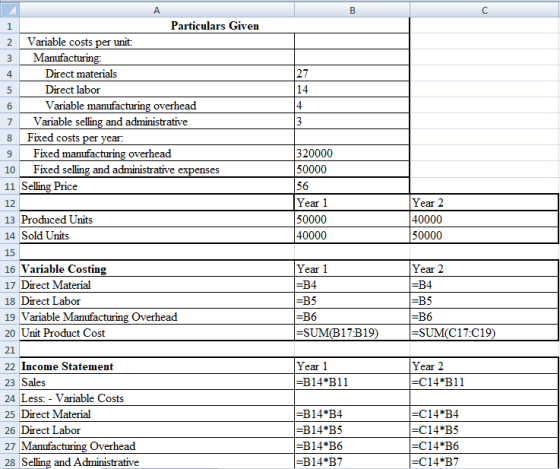Select the =B14*B4 formula cell
Screen dimensions: 560x469
[x=352, y=414]
